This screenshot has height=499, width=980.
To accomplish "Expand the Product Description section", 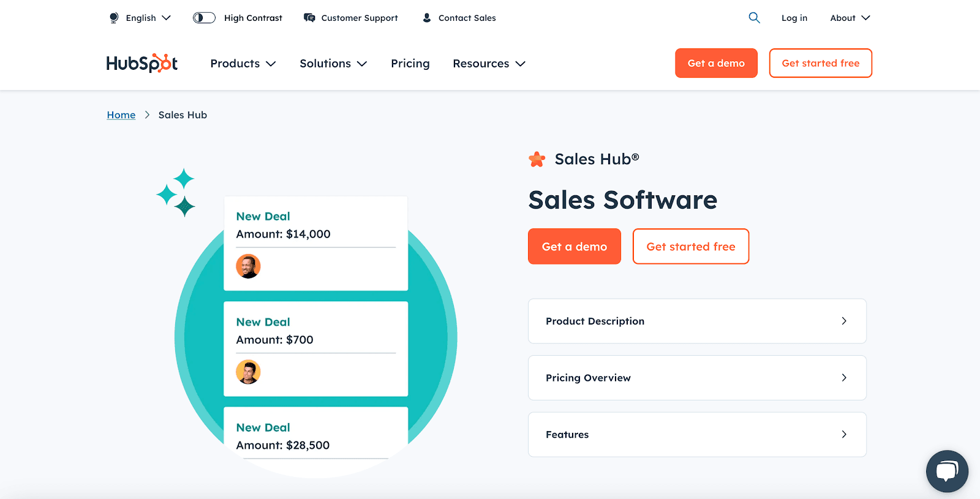I will [697, 321].
